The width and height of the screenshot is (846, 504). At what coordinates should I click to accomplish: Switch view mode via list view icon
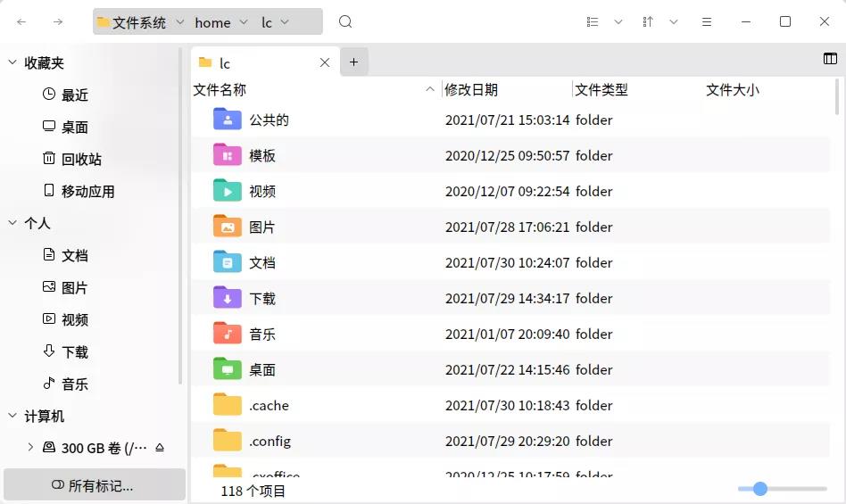[593, 22]
